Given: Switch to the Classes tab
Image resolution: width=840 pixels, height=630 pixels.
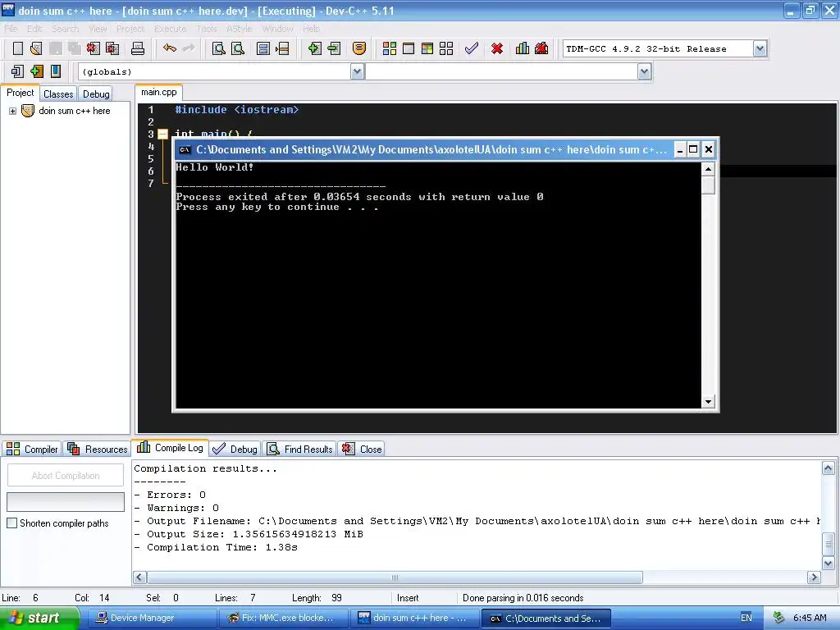Looking at the screenshot, I should coord(58,94).
